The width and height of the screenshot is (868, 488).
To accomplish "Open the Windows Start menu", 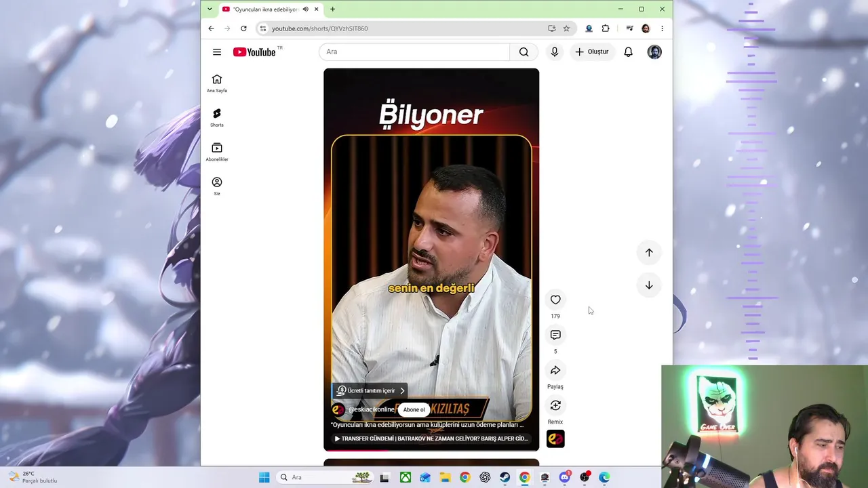I will pyautogui.click(x=264, y=477).
